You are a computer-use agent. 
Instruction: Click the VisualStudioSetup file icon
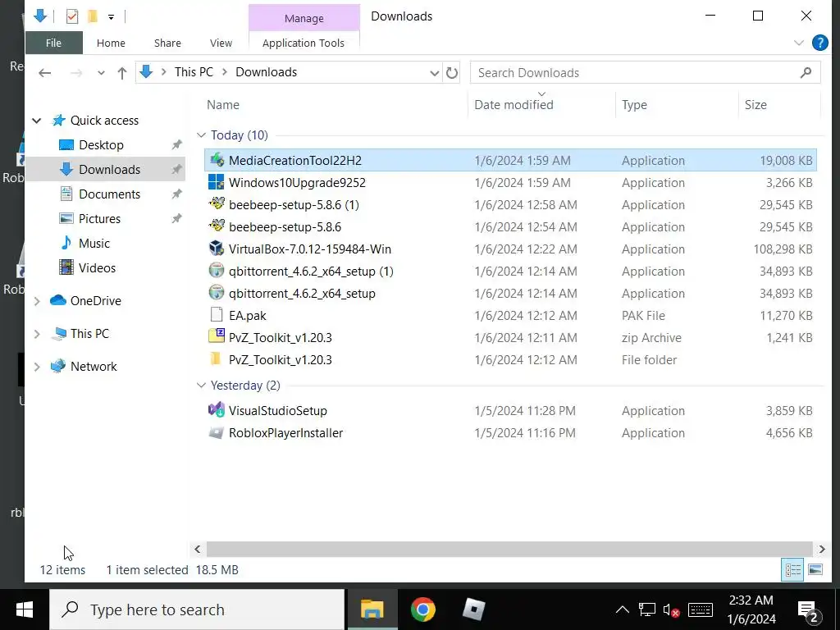click(x=217, y=410)
